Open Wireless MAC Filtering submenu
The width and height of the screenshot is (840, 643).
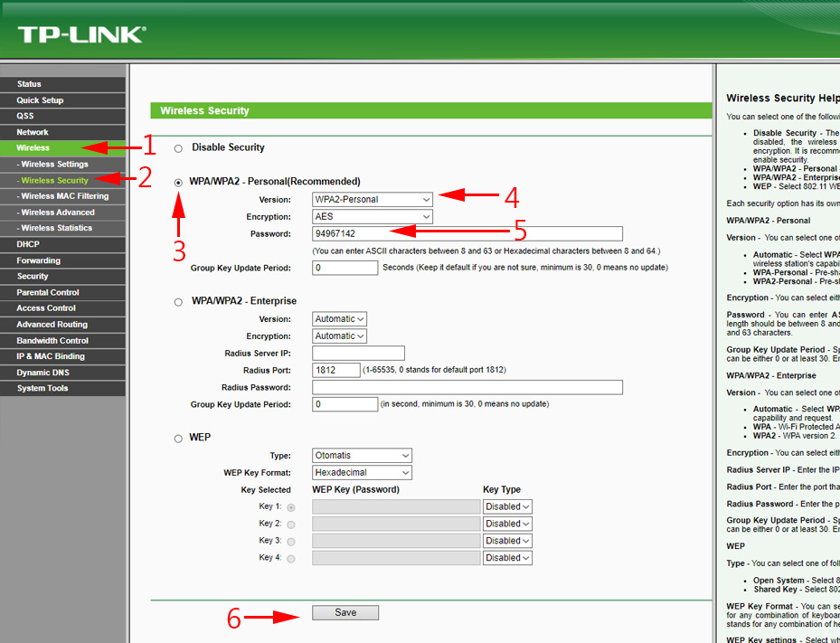(64, 196)
